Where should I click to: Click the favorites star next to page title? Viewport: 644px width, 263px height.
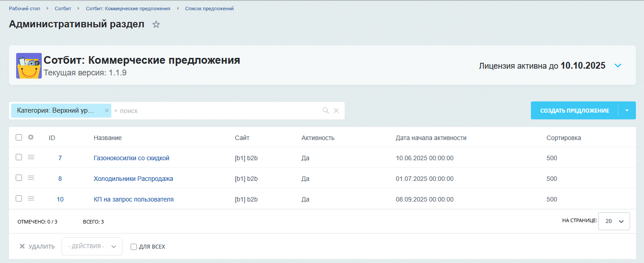click(x=156, y=25)
